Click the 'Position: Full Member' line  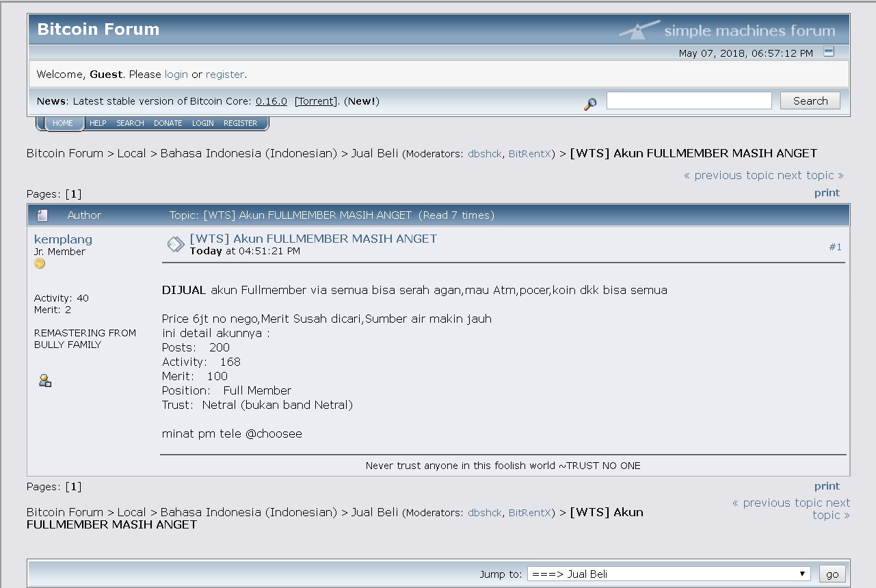pos(226,390)
